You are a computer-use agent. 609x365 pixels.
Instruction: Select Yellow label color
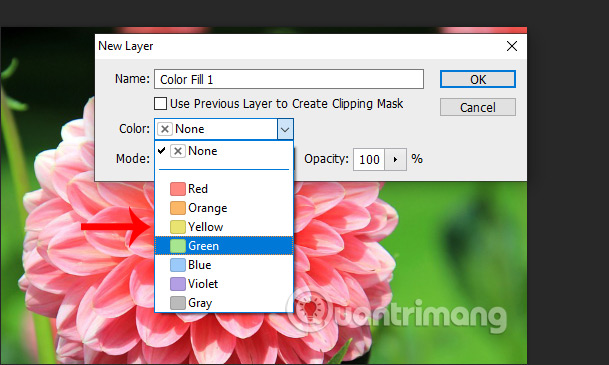tap(224, 227)
